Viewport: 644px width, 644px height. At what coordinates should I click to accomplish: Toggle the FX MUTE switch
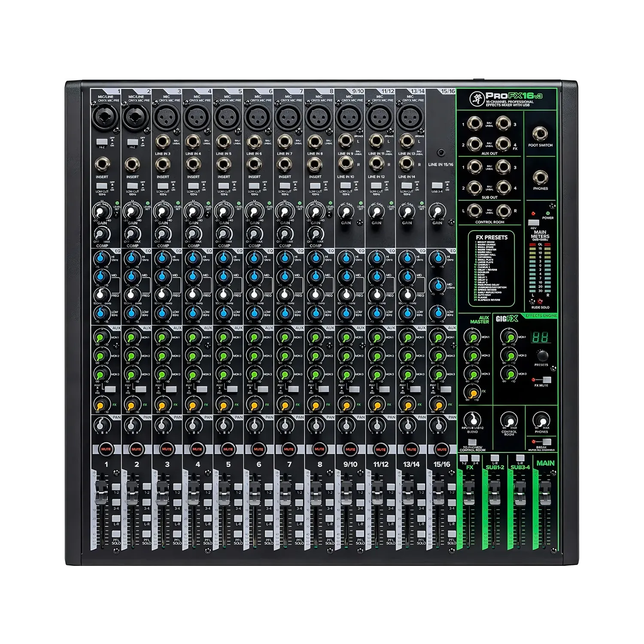pyautogui.click(x=546, y=380)
